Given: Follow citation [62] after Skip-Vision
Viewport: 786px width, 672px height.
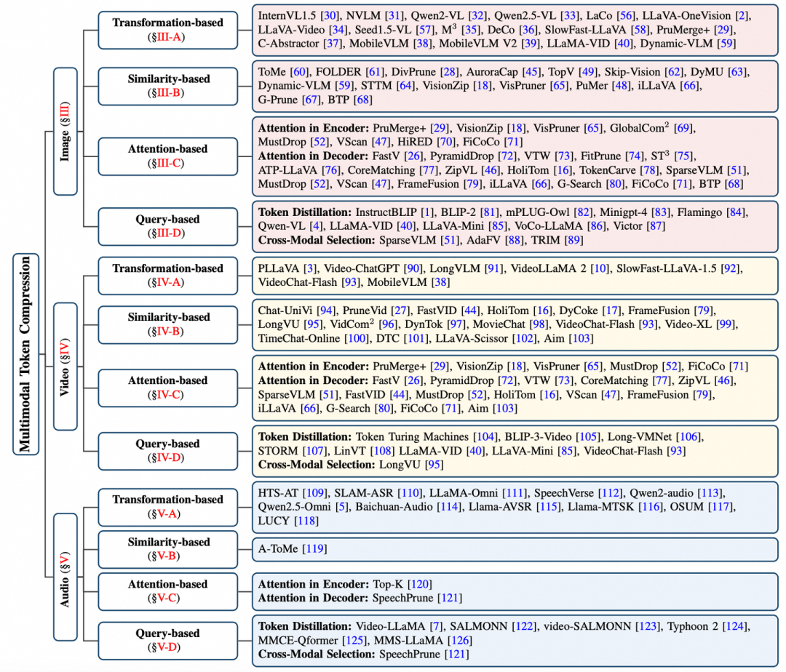Looking at the screenshot, I should pos(674,72).
